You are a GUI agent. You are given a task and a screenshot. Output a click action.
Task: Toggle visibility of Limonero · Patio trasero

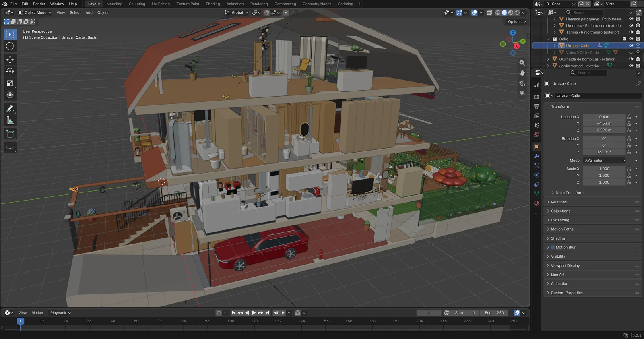coord(631,25)
